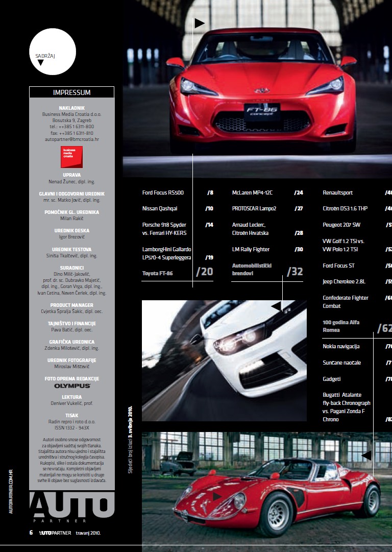Click the name Milan Rakić
Image resolution: width=392 pixels, height=552 pixels.
(x=72, y=219)
